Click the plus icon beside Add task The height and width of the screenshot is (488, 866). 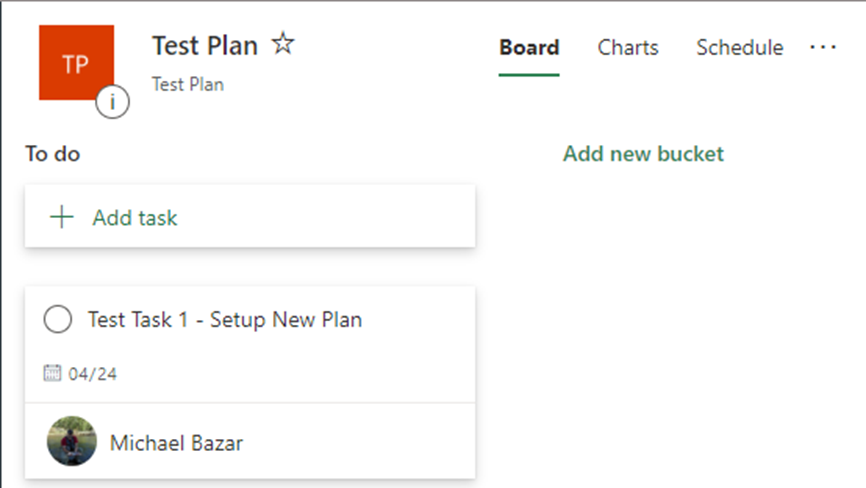click(x=62, y=218)
